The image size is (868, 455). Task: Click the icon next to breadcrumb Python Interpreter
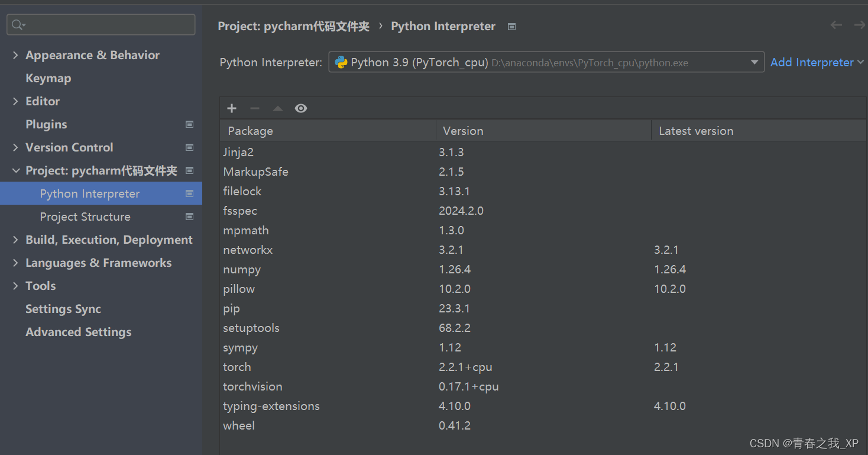click(512, 27)
